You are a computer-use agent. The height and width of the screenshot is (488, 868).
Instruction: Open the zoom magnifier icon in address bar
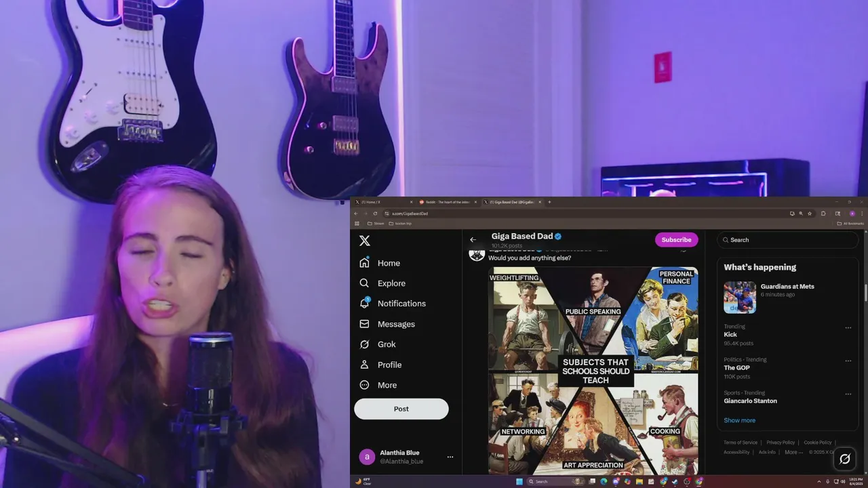[x=801, y=213]
